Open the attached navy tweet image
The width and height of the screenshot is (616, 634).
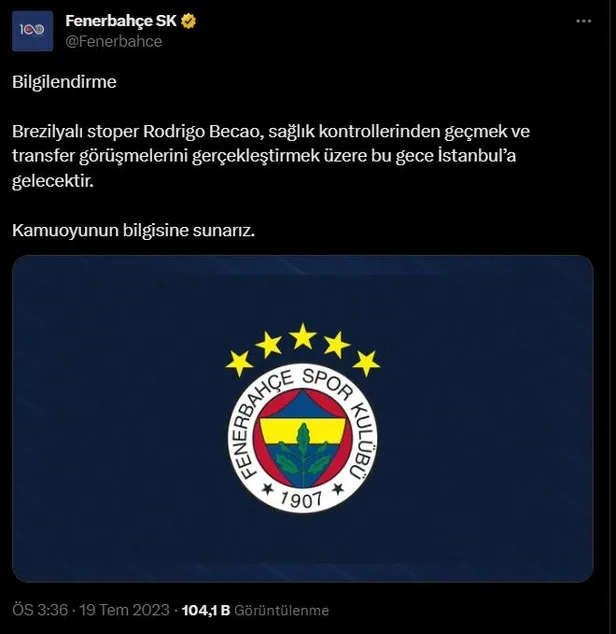(303, 419)
